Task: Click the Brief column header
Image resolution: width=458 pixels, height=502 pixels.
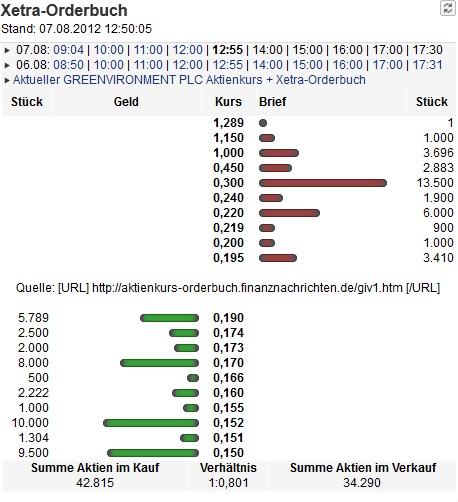Action: [x=273, y=102]
